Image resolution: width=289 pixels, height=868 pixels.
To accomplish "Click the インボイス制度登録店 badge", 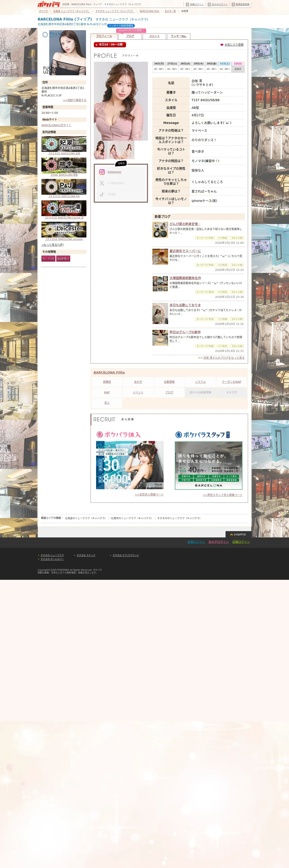I will (121, 26).
